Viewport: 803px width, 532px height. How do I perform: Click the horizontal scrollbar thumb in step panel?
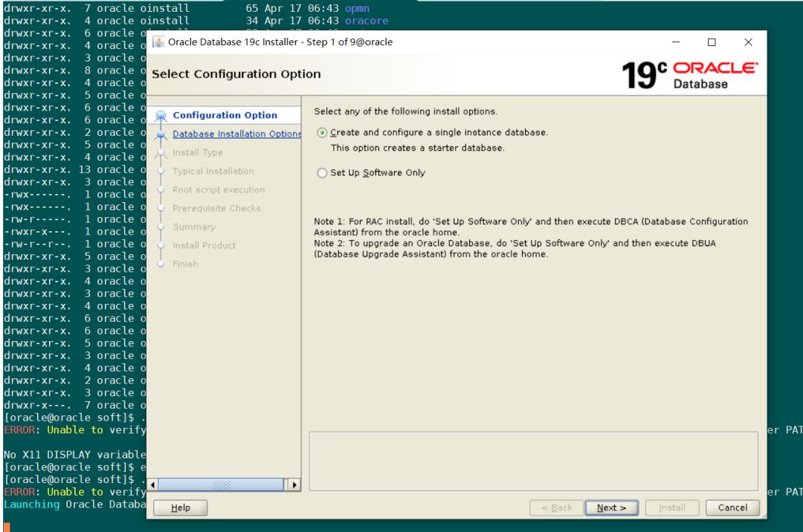click(221, 484)
